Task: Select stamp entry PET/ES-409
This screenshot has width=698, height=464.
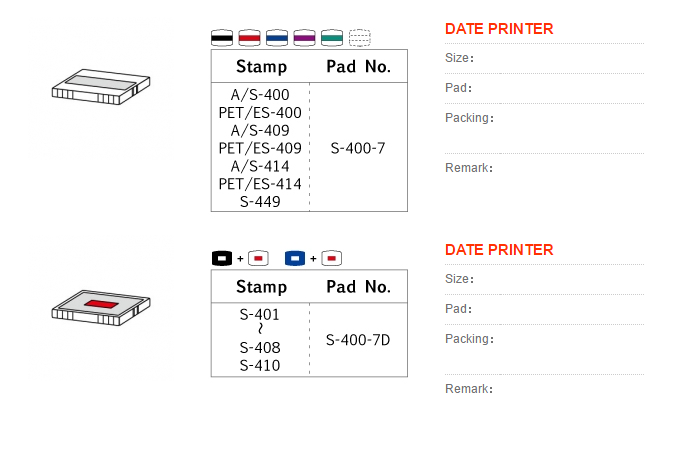Action: coord(260,148)
